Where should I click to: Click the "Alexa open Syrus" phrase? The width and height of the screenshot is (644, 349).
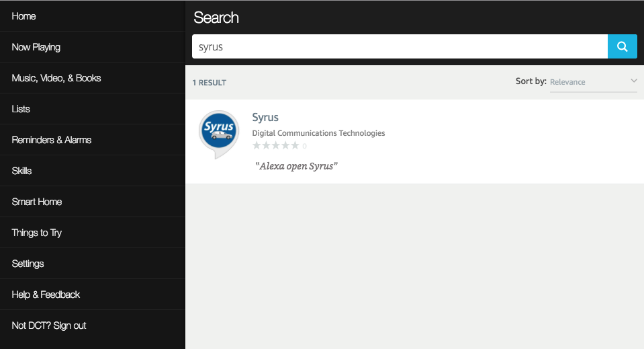(x=296, y=166)
